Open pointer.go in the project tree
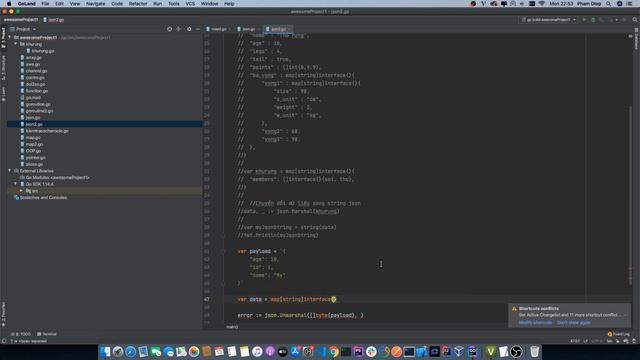Viewport: 640px width, 360px height. pos(33,157)
